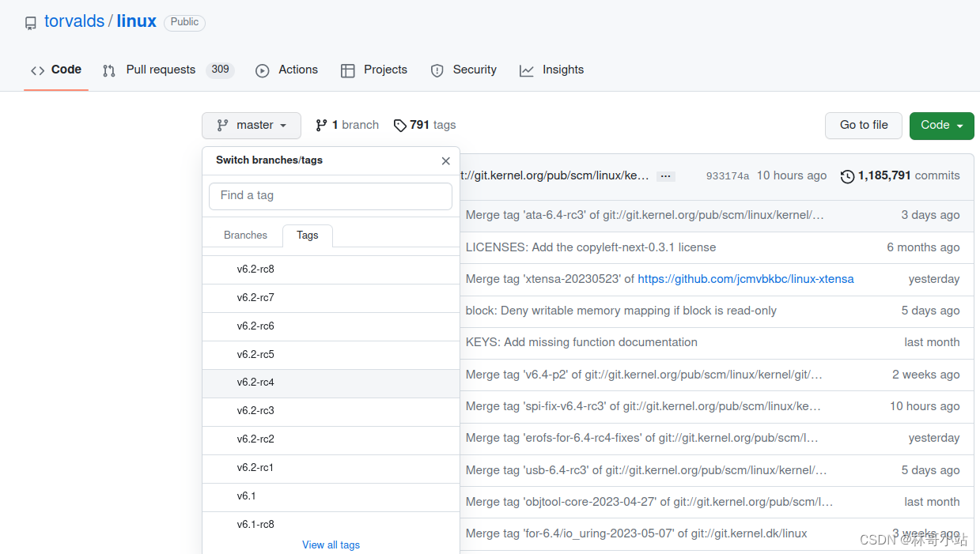980x554 pixels.
Task: Open the 791 tags link
Action: pyautogui.click(x=425, y=125)
